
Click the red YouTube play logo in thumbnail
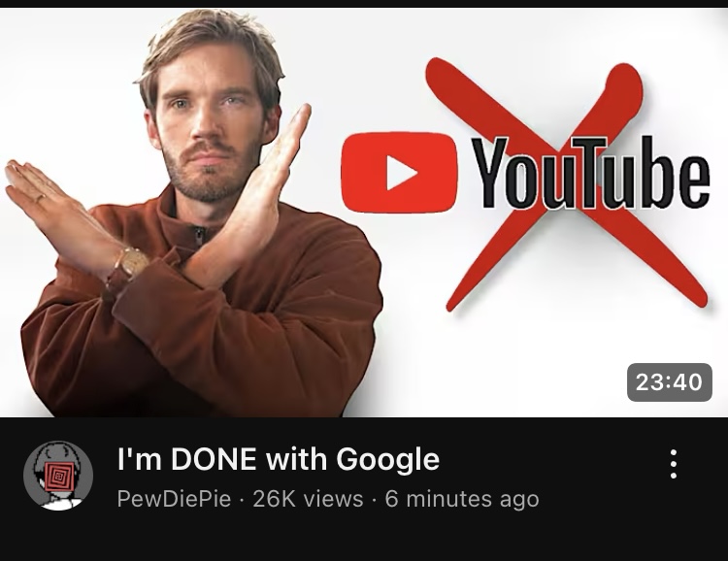399,173
